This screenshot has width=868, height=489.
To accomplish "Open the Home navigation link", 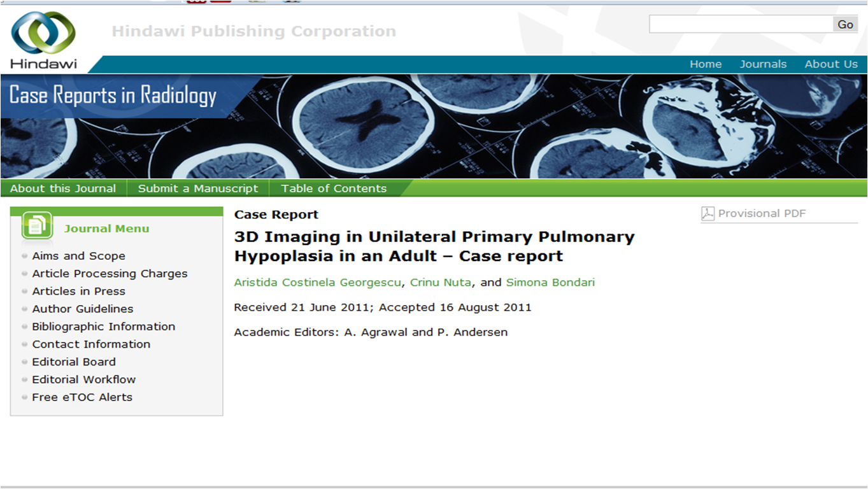I will 706,64.
